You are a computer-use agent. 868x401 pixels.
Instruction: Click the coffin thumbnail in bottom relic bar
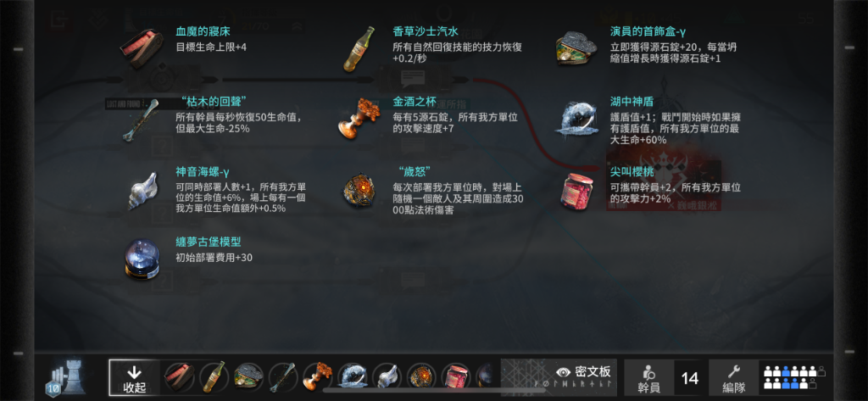tap(180, 376)
